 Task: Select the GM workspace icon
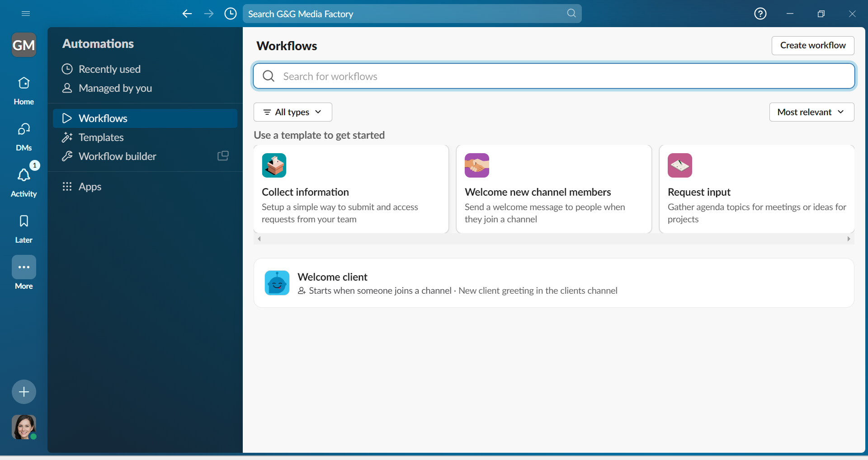pyautogui.click(x=24, y=45)
